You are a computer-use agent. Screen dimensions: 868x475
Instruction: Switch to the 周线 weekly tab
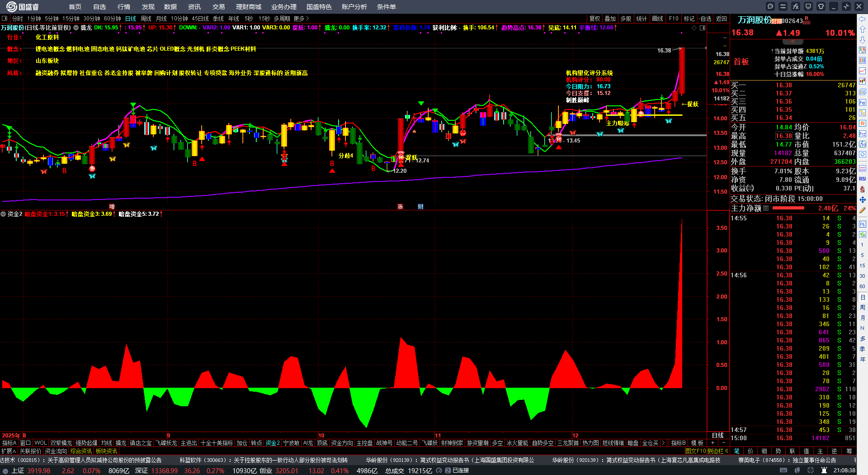146,19
